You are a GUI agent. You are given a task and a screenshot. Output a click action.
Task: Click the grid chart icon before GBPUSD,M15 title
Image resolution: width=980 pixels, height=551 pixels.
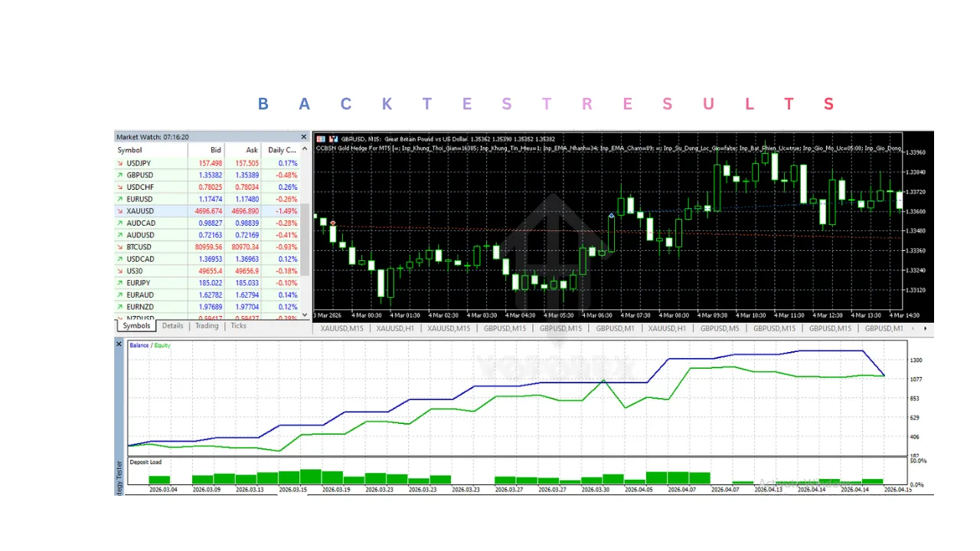[x=320, y=139]
